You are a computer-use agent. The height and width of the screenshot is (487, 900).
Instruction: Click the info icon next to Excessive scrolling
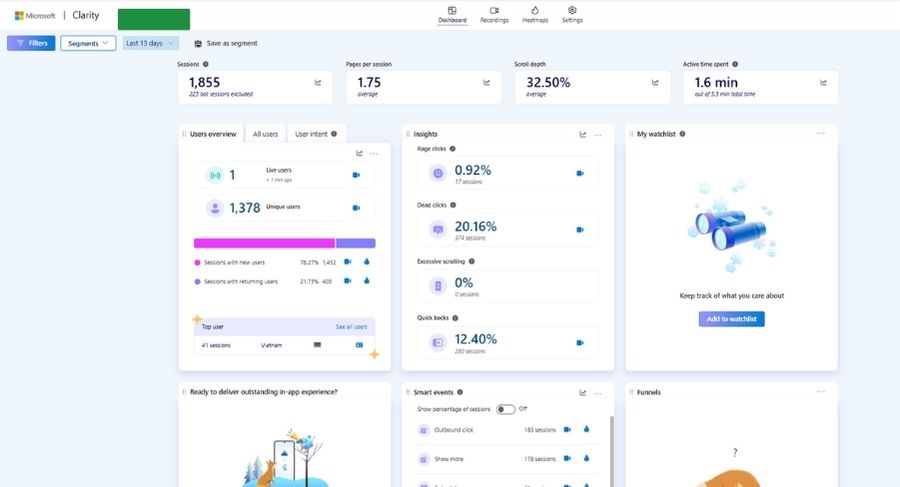click(471, 261)
